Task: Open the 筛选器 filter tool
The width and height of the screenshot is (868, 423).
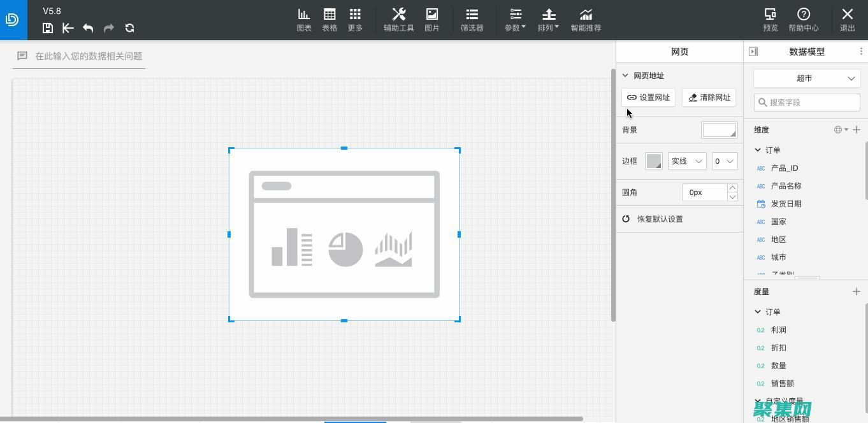Action: tap(472, 20)
